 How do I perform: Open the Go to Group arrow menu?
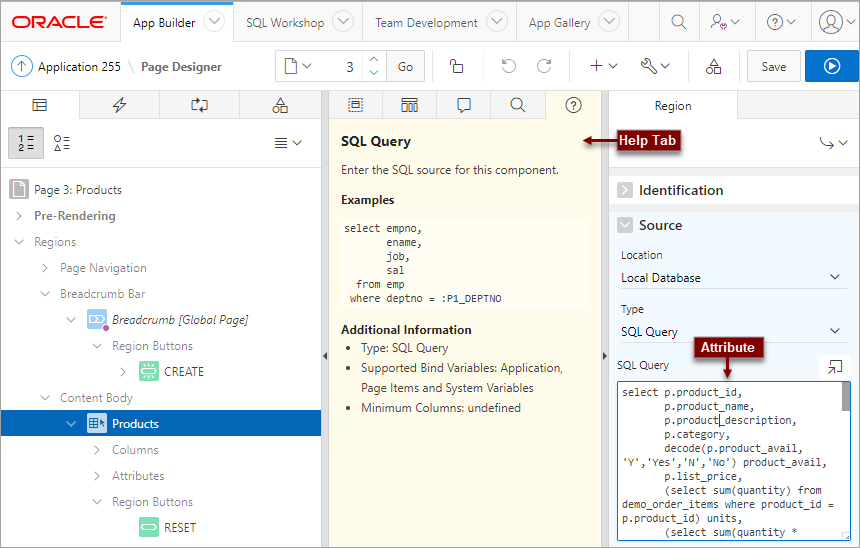pos(833,143)
